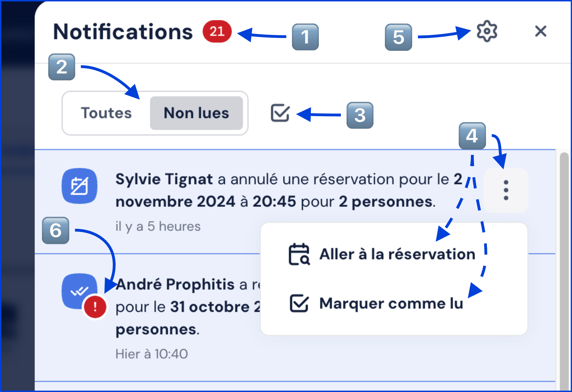This screenshot has height=392, width=572.
Task: Open three-dot menu on Sylvie Tignat notification
Action: (x=505, y=190)
